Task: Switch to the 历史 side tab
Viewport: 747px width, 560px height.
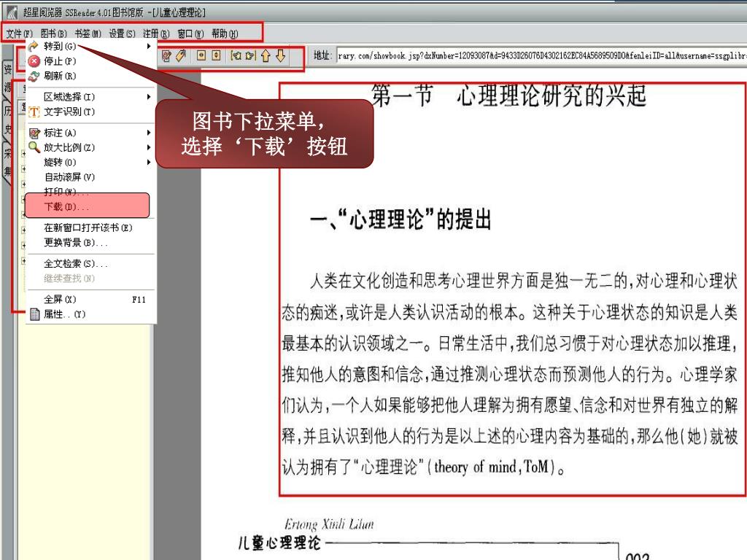Action: [x=7, y=121]
